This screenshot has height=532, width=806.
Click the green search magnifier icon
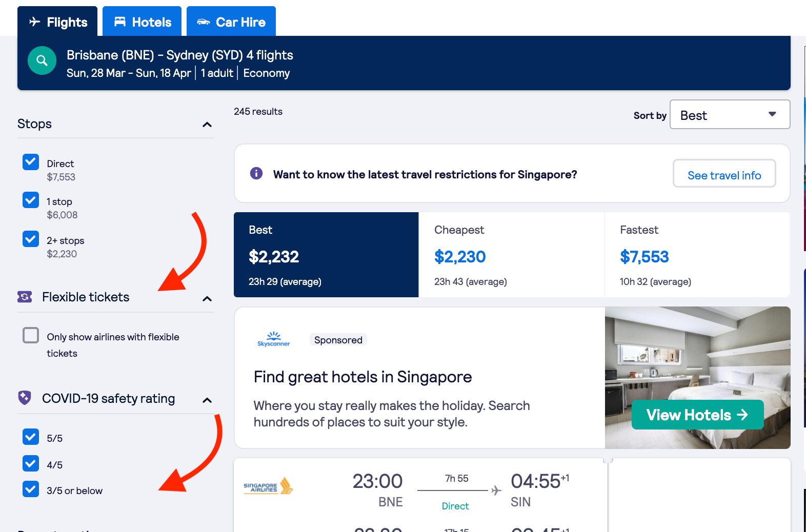pyautogui.click(x=42, y=60)
